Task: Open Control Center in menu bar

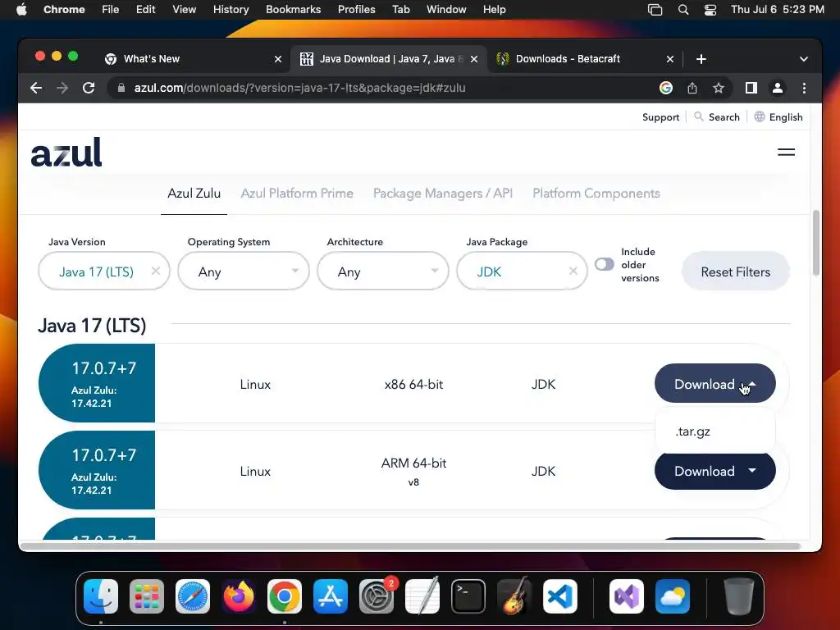Action: (710, 9)
